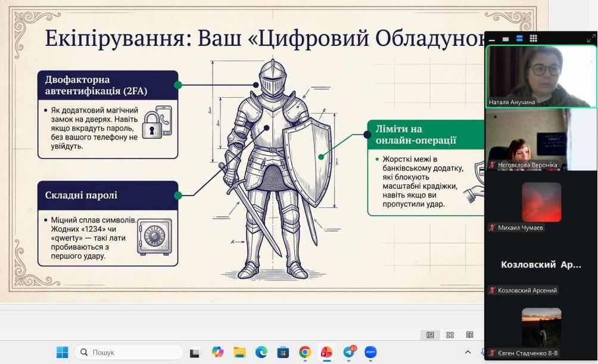This screenshot has width=598, height=364.
Task: Open Telegram from the taskbar
Action: point(349,352)
